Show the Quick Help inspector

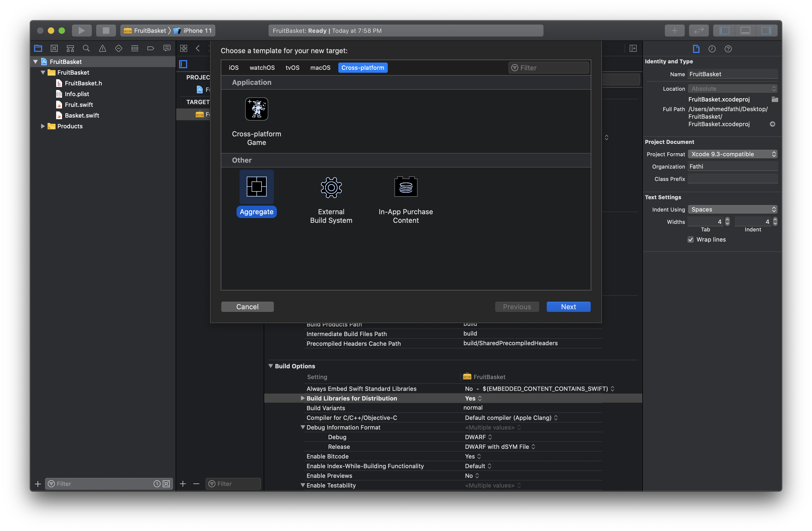pos(728,49)
